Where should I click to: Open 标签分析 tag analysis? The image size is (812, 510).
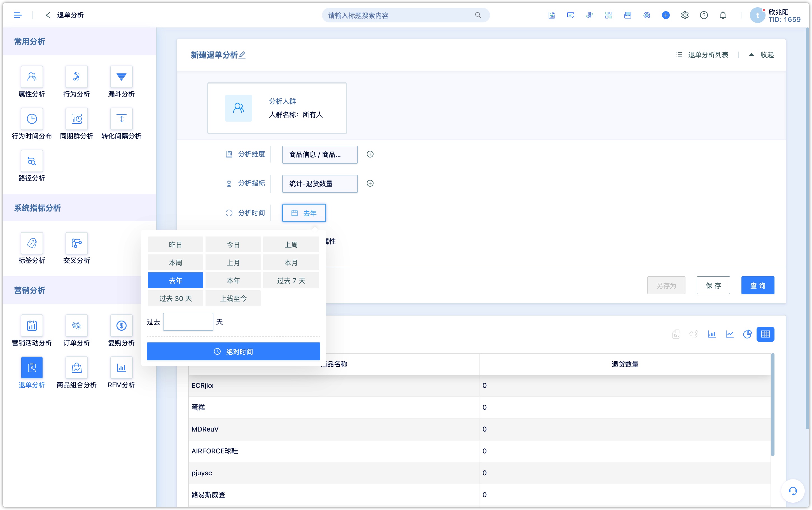(x=32, y=249)
